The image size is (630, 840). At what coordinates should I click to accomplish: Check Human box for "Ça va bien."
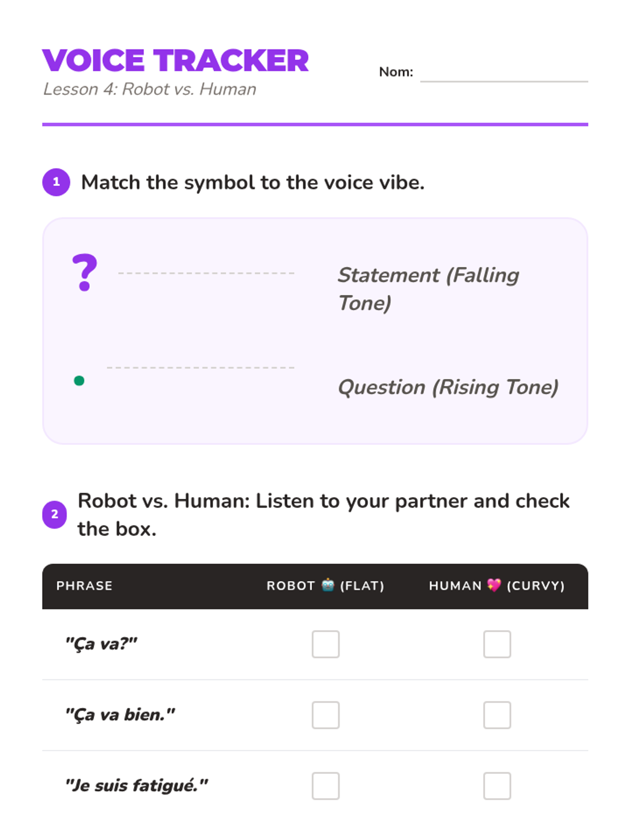pos(497,715)
